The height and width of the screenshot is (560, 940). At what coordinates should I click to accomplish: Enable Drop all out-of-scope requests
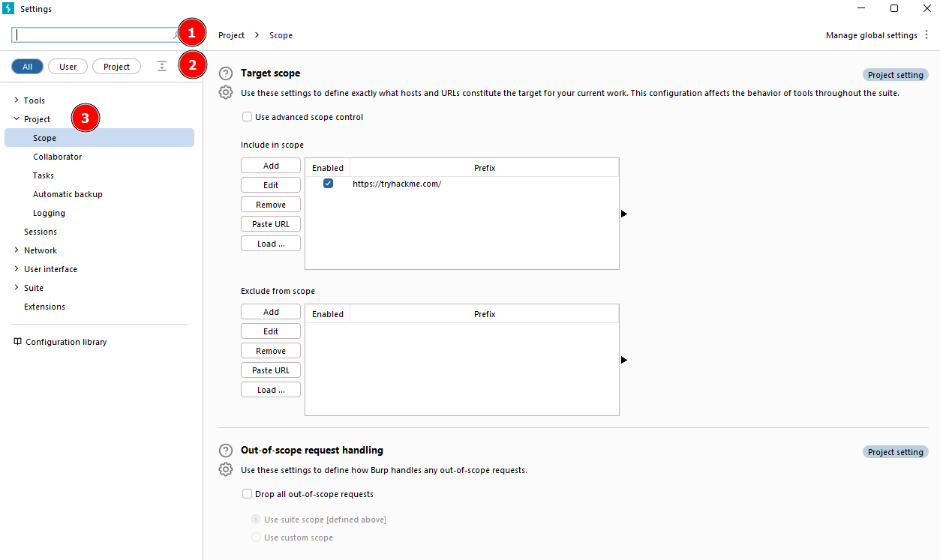tap(247, 493)
